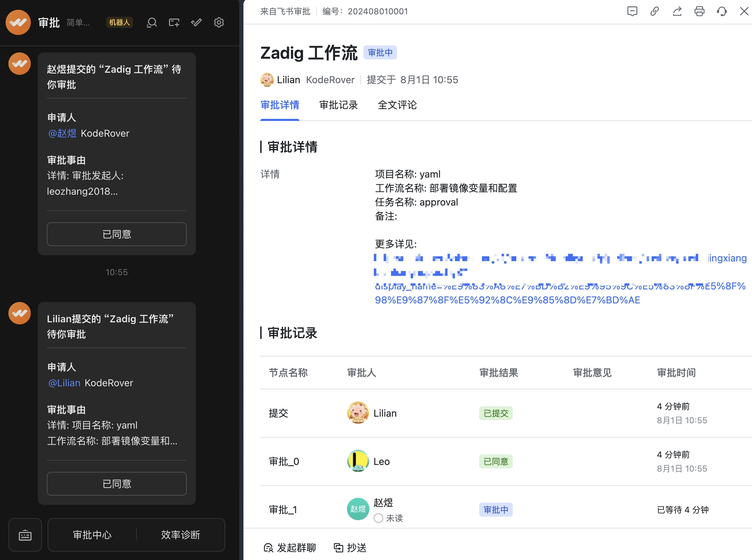Click 审批意见 column header
The image size is (752, 560).
click(x=593, y=373)
